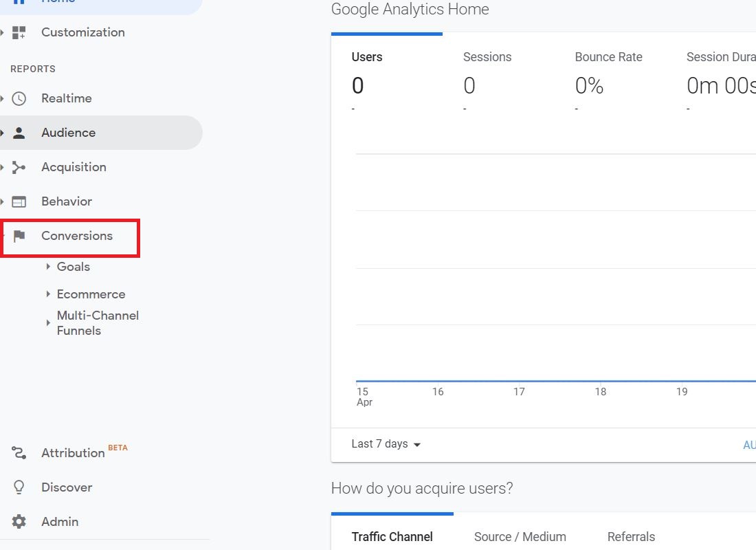Open the Traffic Channel tab
Screen dimensions: 756x550
pos(392,537)
